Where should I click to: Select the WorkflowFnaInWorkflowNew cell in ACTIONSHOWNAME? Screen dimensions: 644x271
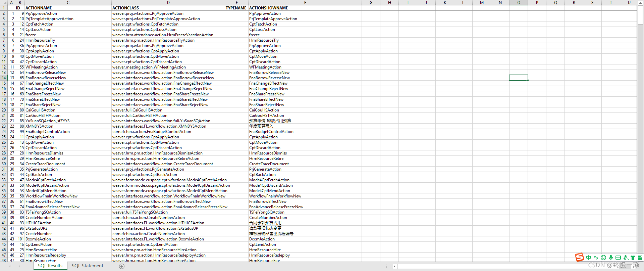click(x=305, y=196)
